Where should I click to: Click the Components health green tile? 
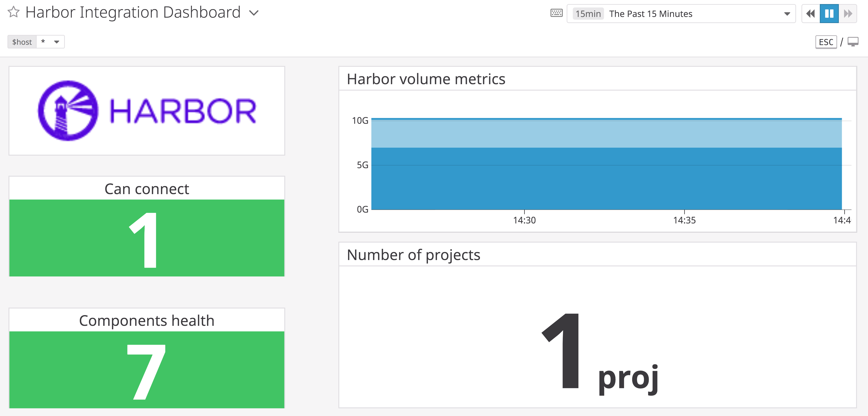click(147, 370)
